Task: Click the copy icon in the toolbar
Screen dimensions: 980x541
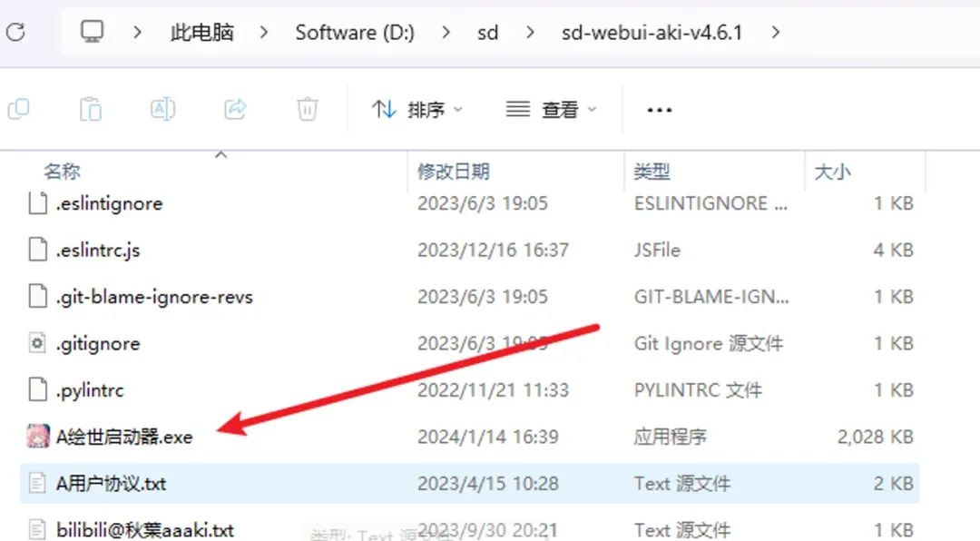Action: coord(18,110)
